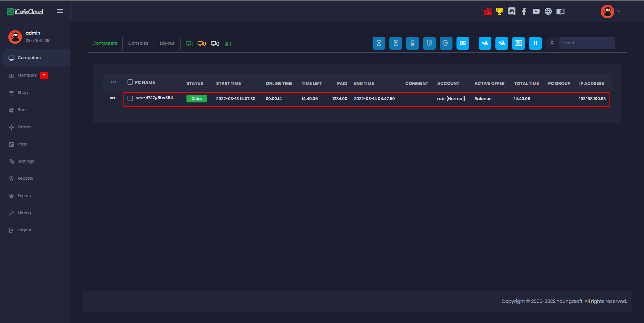Check the win-4727g8hv364 row checkbox

point(130,98)
